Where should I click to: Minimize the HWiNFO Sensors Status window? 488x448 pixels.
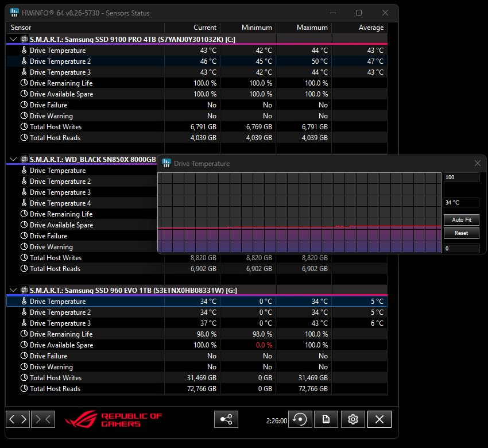click(x=332, y=13)
